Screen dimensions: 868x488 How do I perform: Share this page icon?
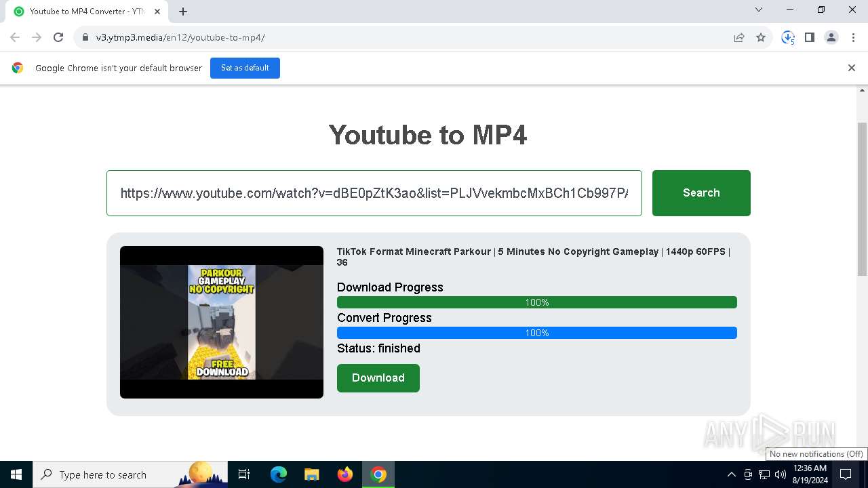tap(739, 37)
